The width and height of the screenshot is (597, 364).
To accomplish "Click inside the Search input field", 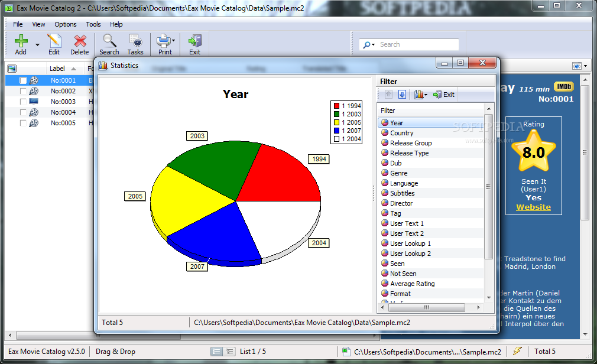I will (x=418, y=44).
